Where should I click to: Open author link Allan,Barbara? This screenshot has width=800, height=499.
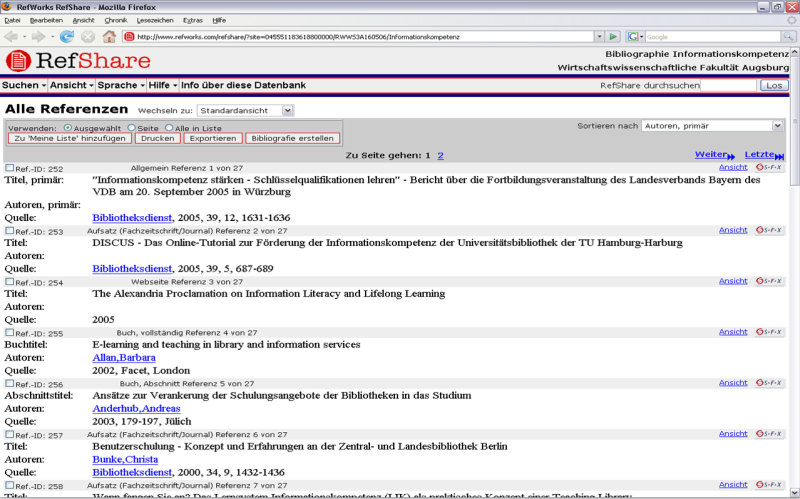click(x=124, y=358)
